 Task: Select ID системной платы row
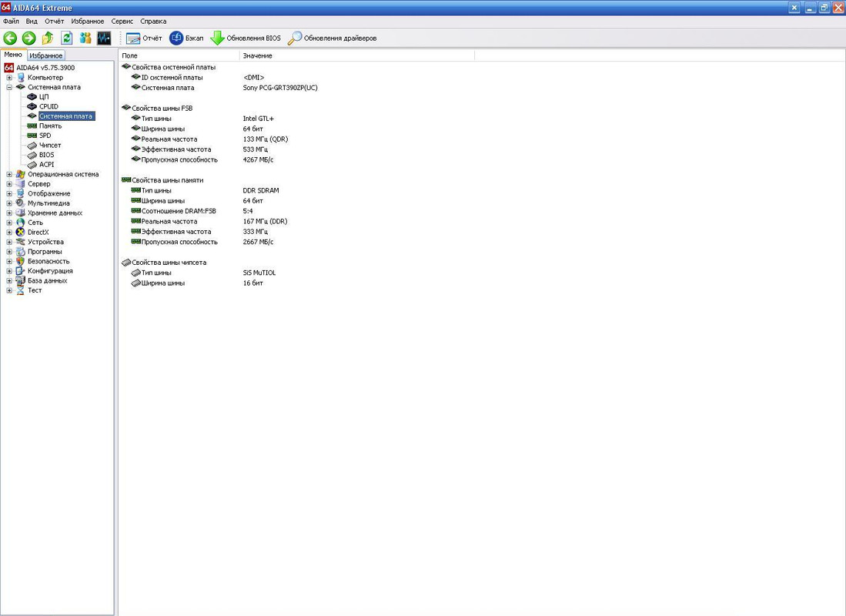tap(172, 78)
